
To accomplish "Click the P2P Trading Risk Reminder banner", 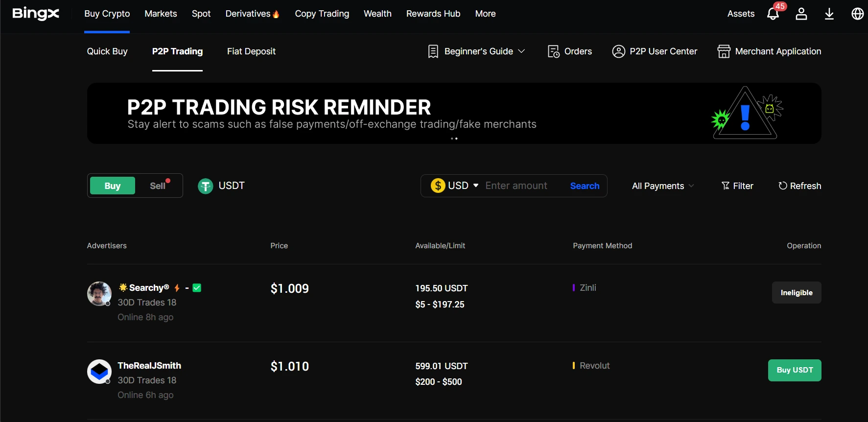I will (454, 113).
